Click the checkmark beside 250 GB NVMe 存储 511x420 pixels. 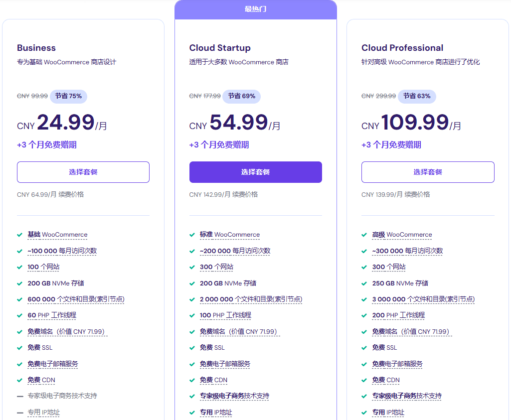point(364,283)
